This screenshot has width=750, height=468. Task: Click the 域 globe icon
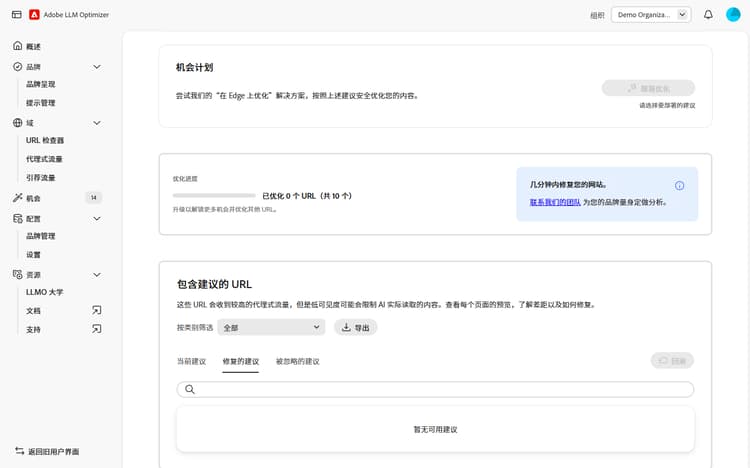click(18, 123)
